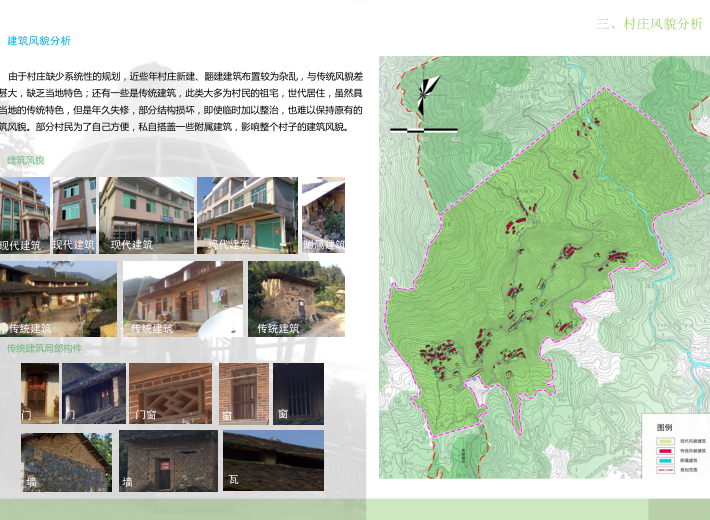Select the 三、村庄风貌分析 page title
710x520 pixels.
click(x=648, y=24)
